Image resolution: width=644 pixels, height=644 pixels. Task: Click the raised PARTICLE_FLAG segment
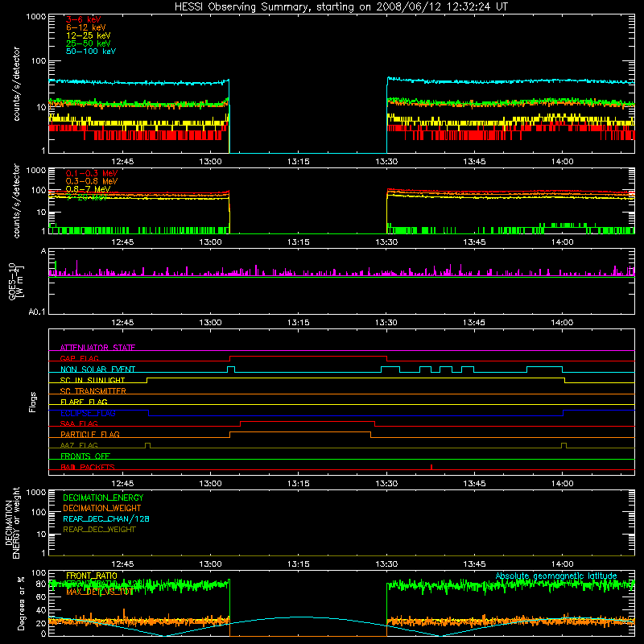point(300,432)
